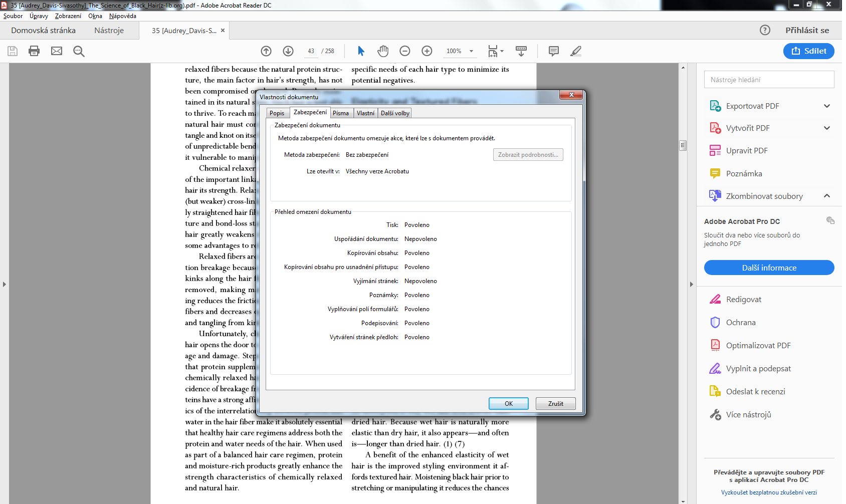The height and width of the screenshot is (504, 846).
Task: Expand the Exportovat PDF chevron
Action: tap(827, 106)
